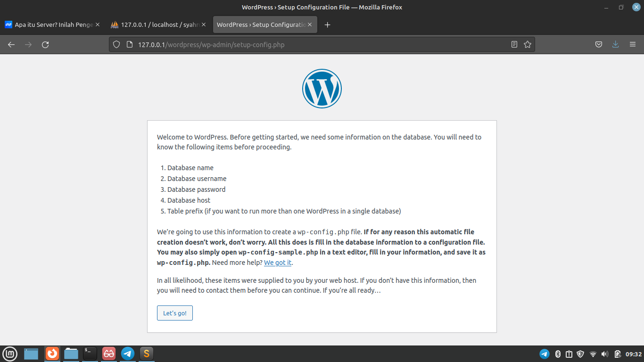644x362 pixels.
Task: Click the 'Table prefix' list item
Action: tap(284, 211)
